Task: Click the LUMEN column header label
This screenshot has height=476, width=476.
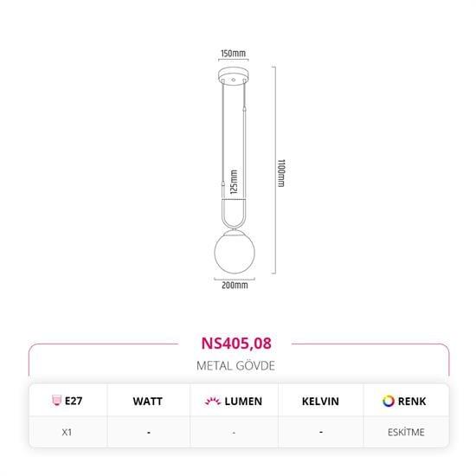Action: [243, 402]
